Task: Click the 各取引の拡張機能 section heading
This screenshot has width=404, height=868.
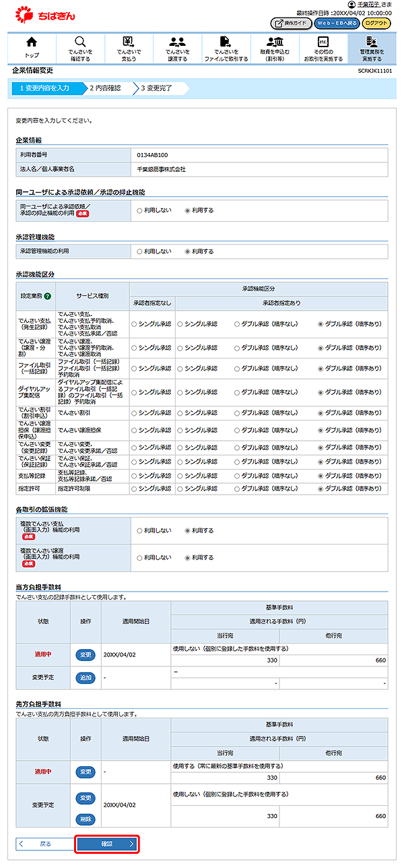Action: [x=41, y=509]
